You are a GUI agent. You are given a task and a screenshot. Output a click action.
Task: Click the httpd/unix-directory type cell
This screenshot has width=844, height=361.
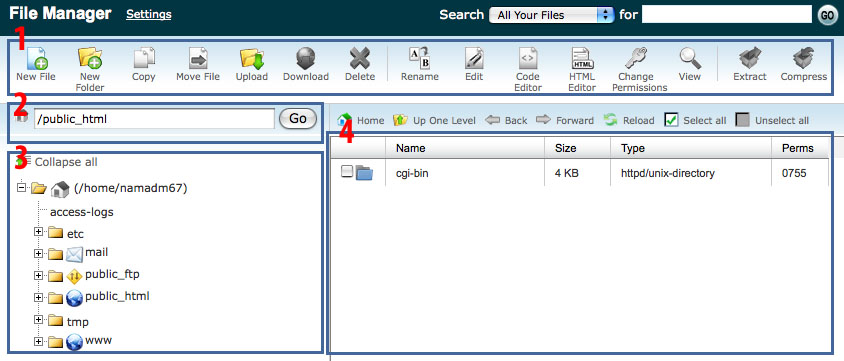[667, 173]
